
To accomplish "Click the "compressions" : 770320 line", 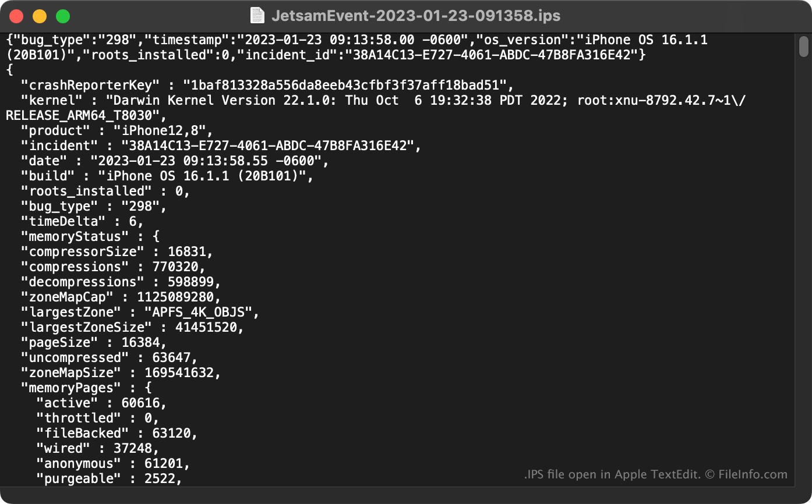I will (113, 267).
